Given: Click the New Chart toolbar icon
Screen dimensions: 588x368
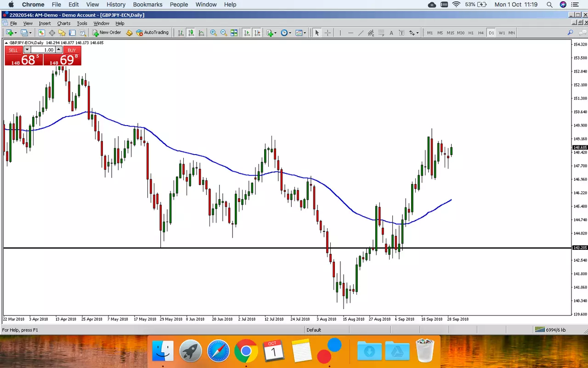Looking at the screenshot, I should point(9,33).
